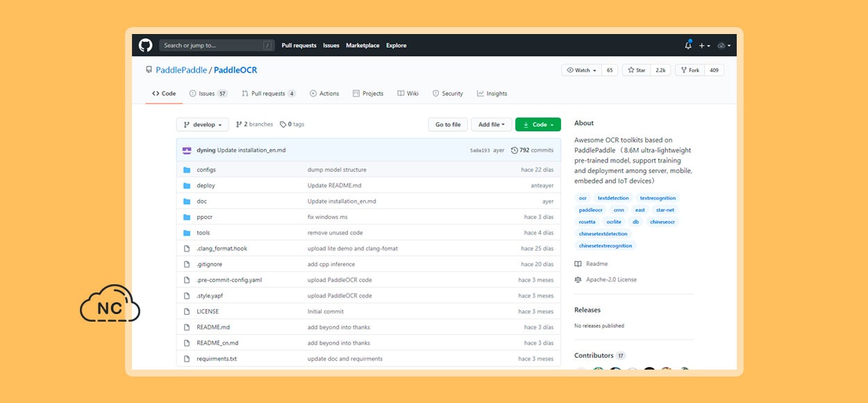
Task: Open the tools folder
Action: (203, 233)
